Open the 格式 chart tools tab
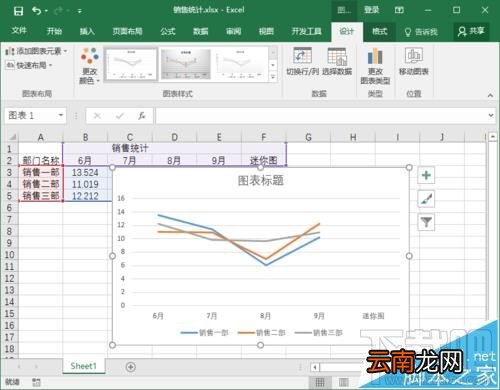 point(380,31)
